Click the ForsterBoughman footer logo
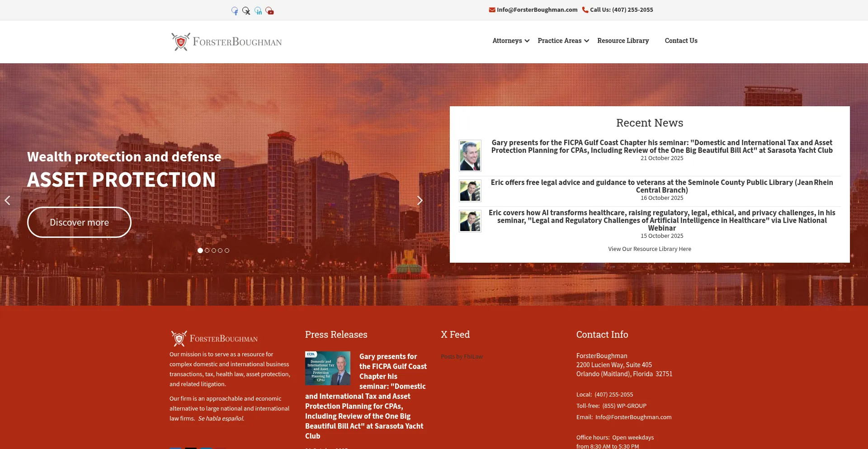This screenshot has height=449, width=868. pyautogui.click(x=214, y=338)
